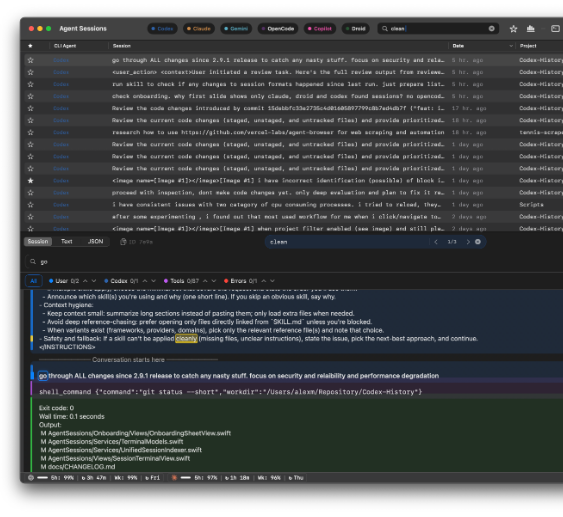The height and width of the screenshot is (517, 563).
Task: Sort by the star column header
Action: (30, 46)
